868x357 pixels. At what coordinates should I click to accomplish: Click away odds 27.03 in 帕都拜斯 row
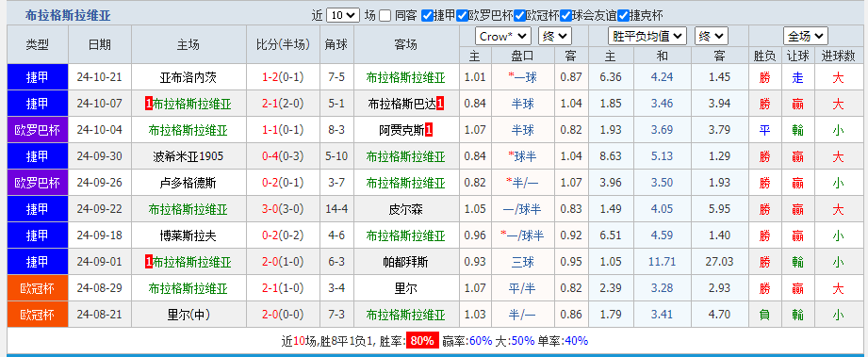720,263
